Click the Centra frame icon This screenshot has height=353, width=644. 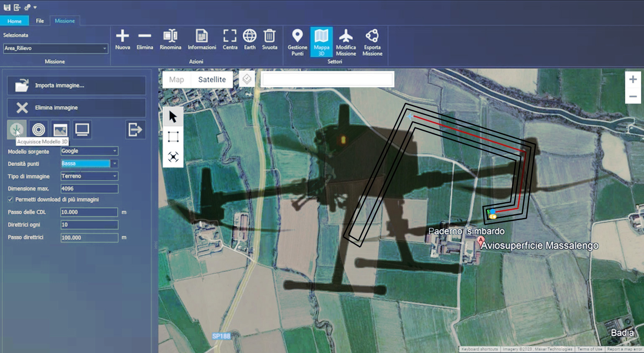tap(230, 36)
